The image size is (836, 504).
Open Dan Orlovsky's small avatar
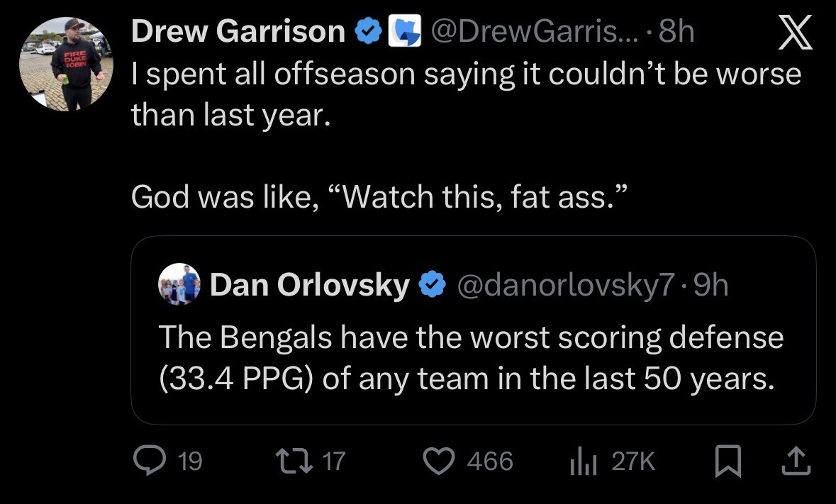179,284
